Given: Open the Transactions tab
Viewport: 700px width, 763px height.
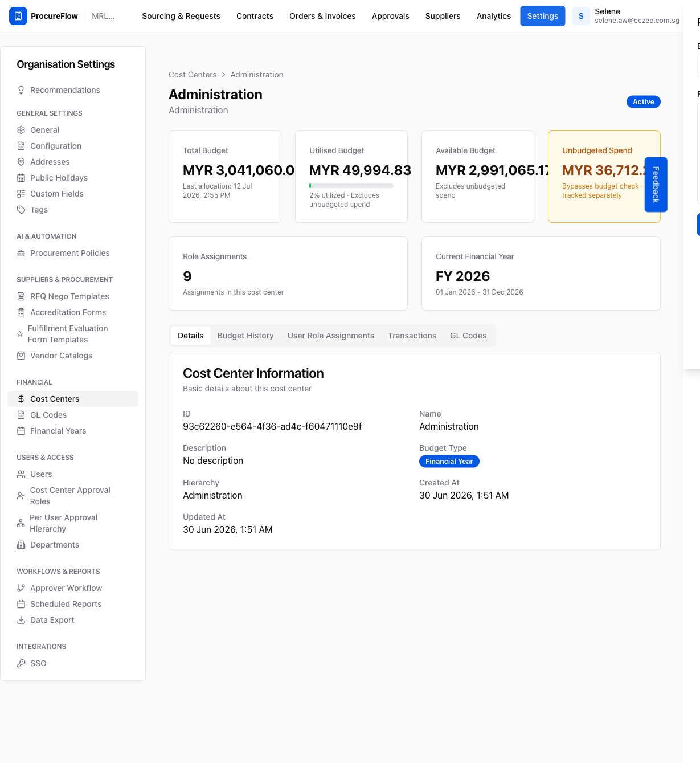Looking at the screenshot, I should point(412,336).
